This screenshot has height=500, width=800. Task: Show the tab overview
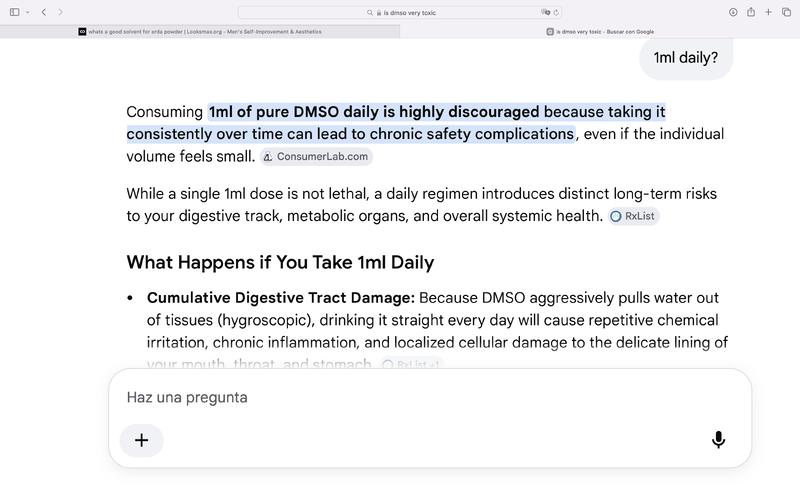pos(786,12)
